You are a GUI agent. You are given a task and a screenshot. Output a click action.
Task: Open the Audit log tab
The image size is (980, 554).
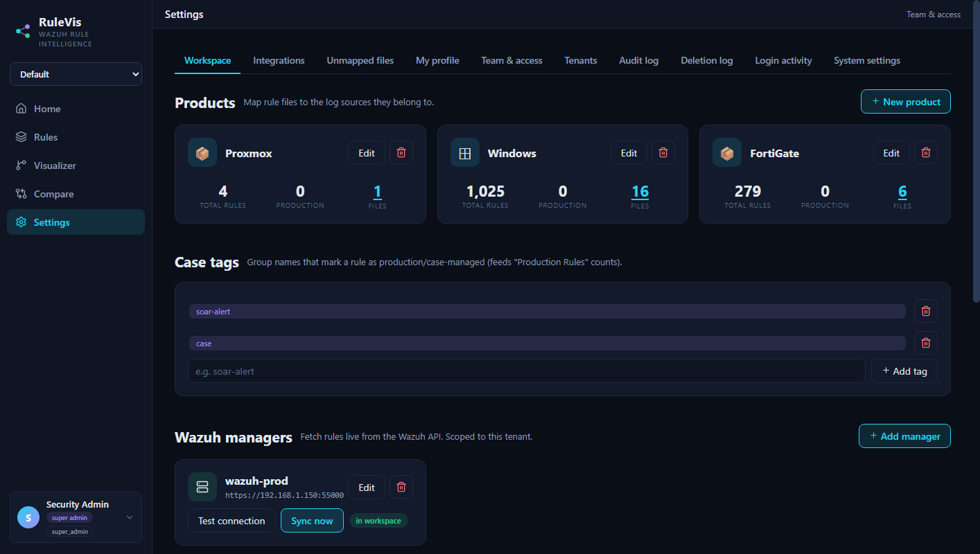(638, 60)
